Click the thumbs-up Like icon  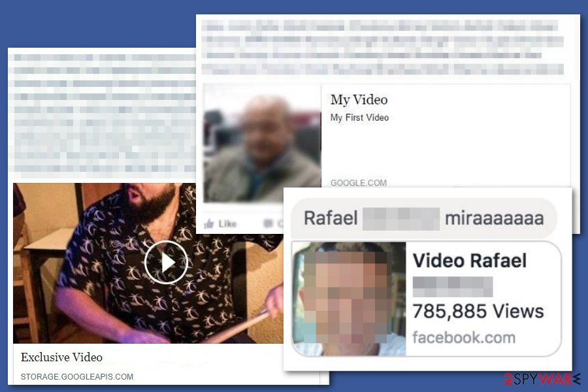[208, 224]
